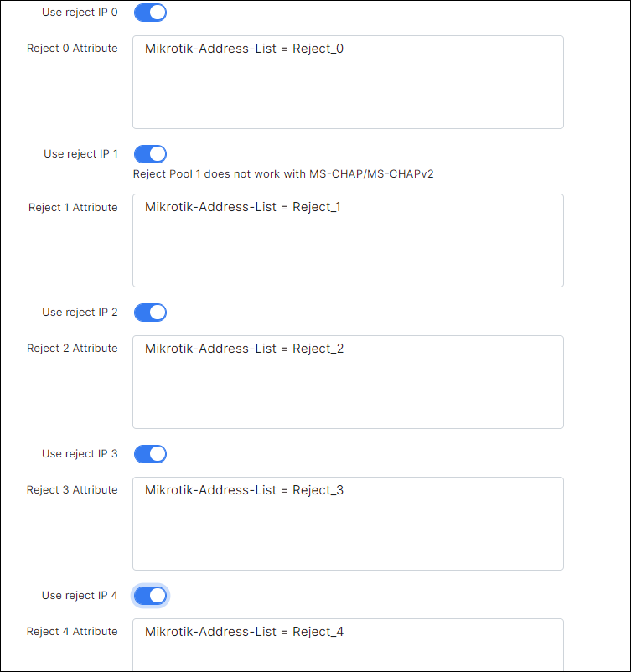Toggle the Use reject IP 2 switch
The image size is (631, 672).
click(x=150, y=313)
